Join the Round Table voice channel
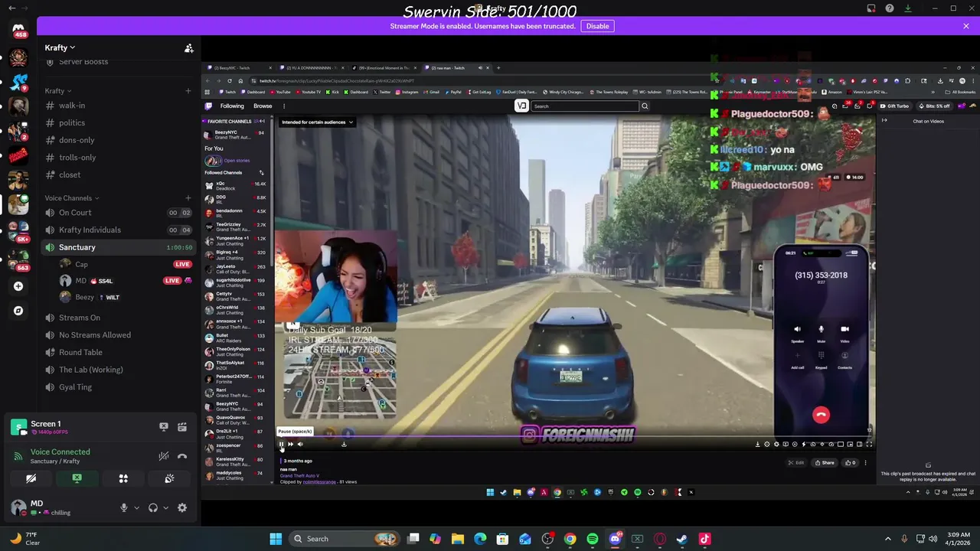Screen dimensions: 980x551 point(119,352)
